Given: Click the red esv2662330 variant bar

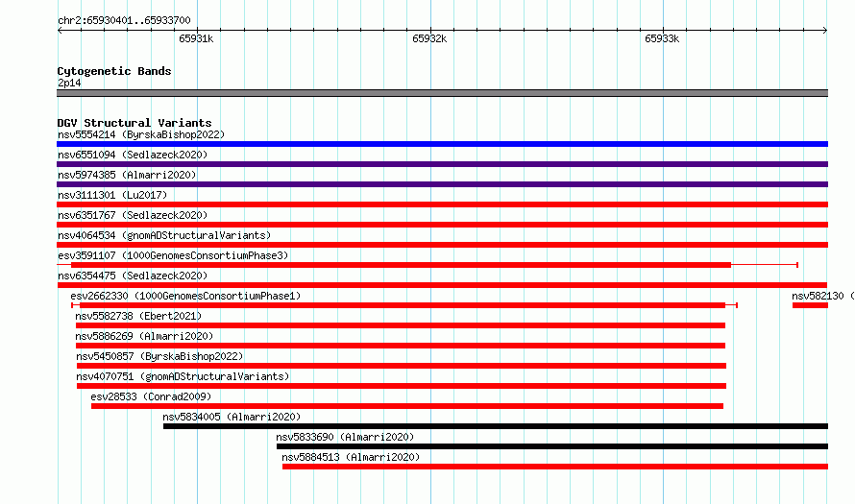Looking at the screenshot, I should pos(403,305).
